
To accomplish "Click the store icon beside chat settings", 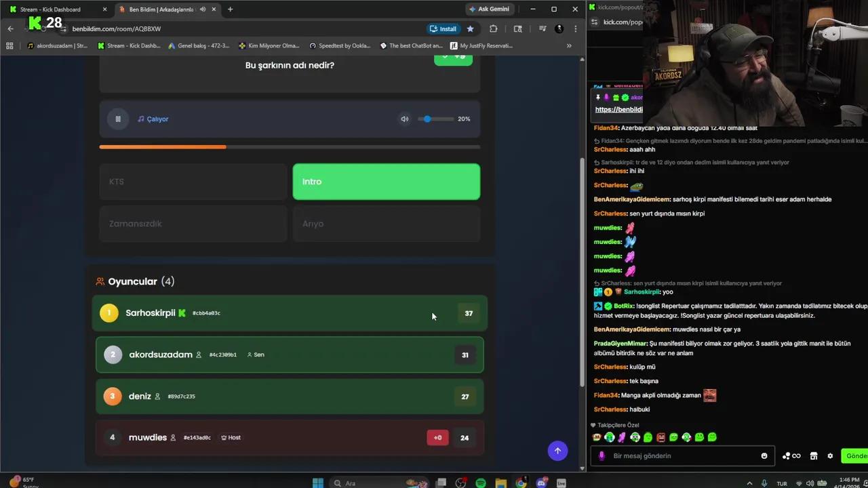I will (x=813, y=455).
